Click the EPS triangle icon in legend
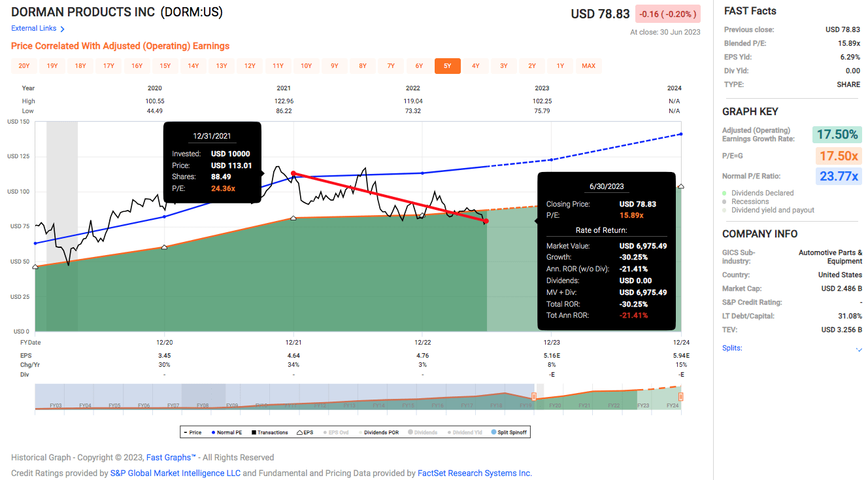 (x=299, y=432)
